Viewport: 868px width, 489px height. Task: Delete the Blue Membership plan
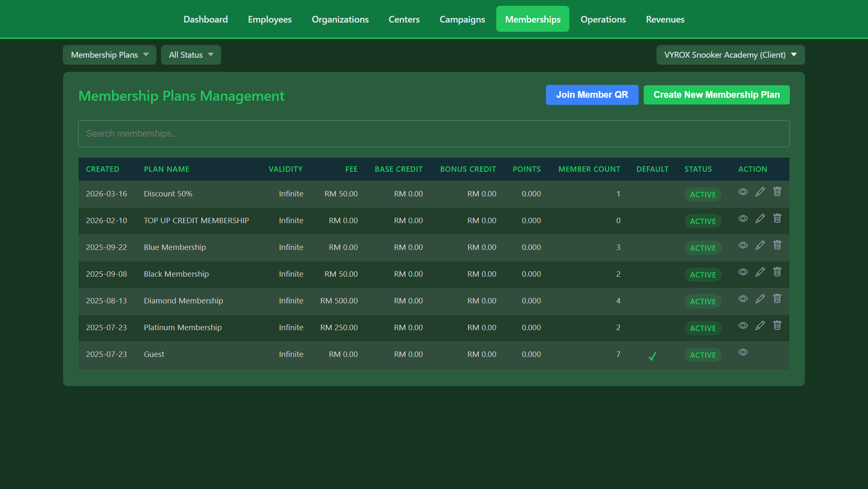777,245
